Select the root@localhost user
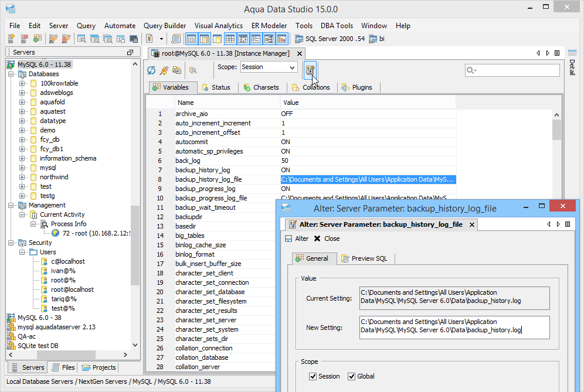 (x=72, y=289)
